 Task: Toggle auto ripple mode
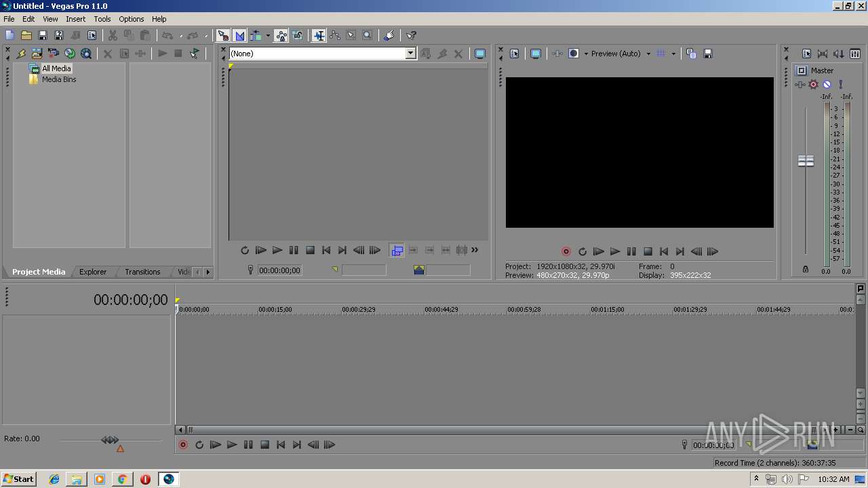[256, 35]
